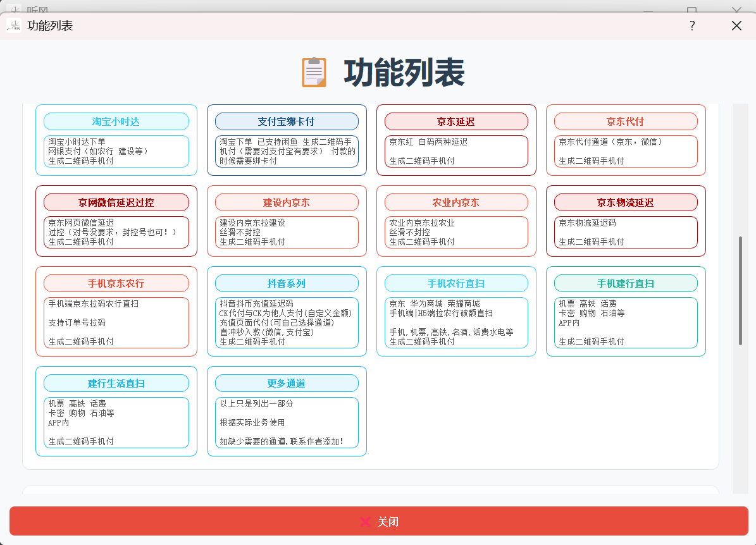Image resolution: width=756 pixels, height=545 pixels.
Task: Open the 支付宝绑卡付 feature
Action: pyautogui.click(x=286, y=121)
